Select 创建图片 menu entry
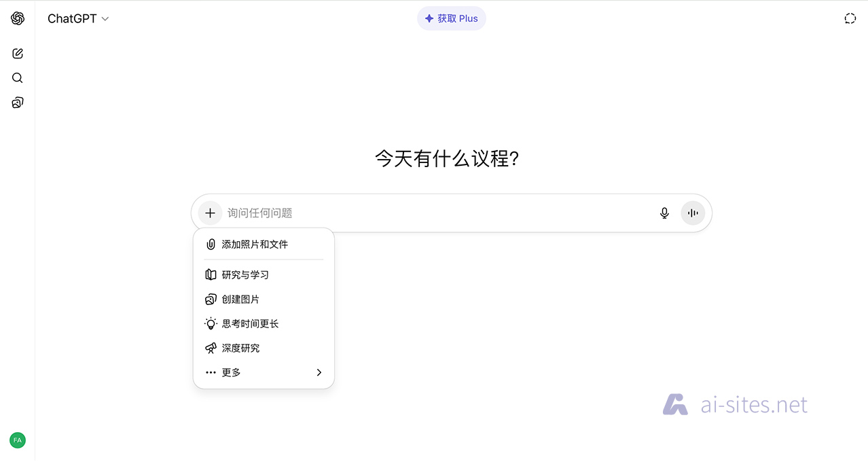This screenshot has height=462, width=868. click(240, 299)
